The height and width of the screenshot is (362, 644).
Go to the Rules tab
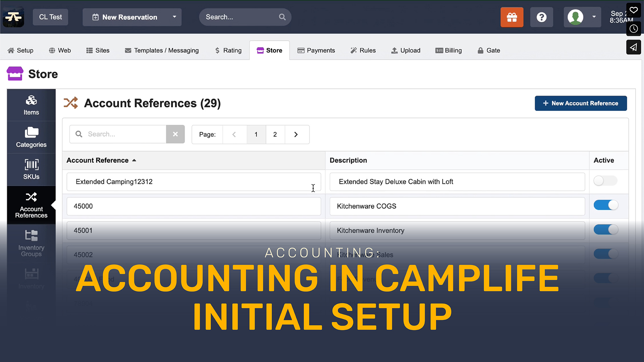tap(363, 50)
